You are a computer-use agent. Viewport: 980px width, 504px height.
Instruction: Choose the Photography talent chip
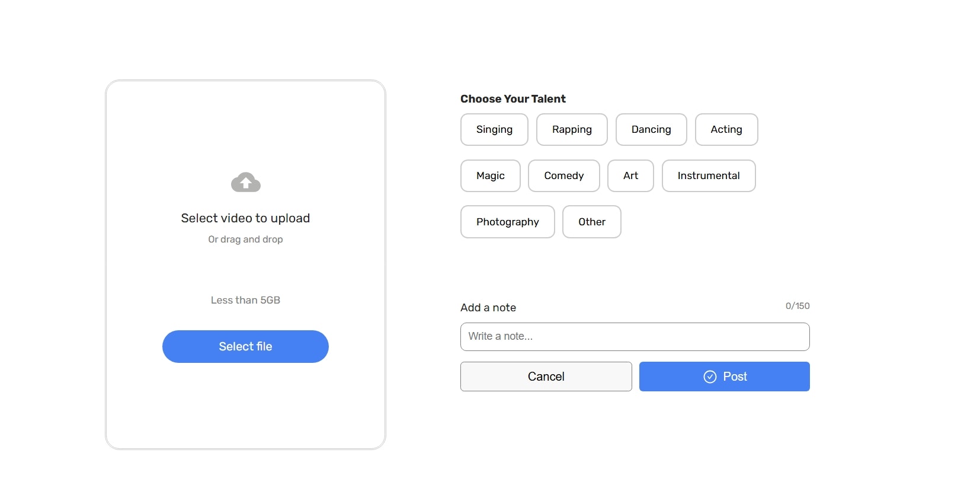pyautogui.click(x=508, y=222)
